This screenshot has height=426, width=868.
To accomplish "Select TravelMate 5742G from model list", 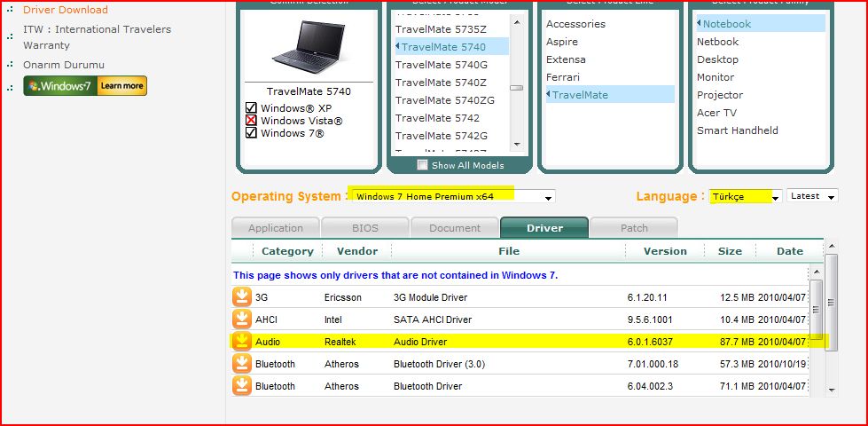I will pyautogui.click(x=441, y=136).
